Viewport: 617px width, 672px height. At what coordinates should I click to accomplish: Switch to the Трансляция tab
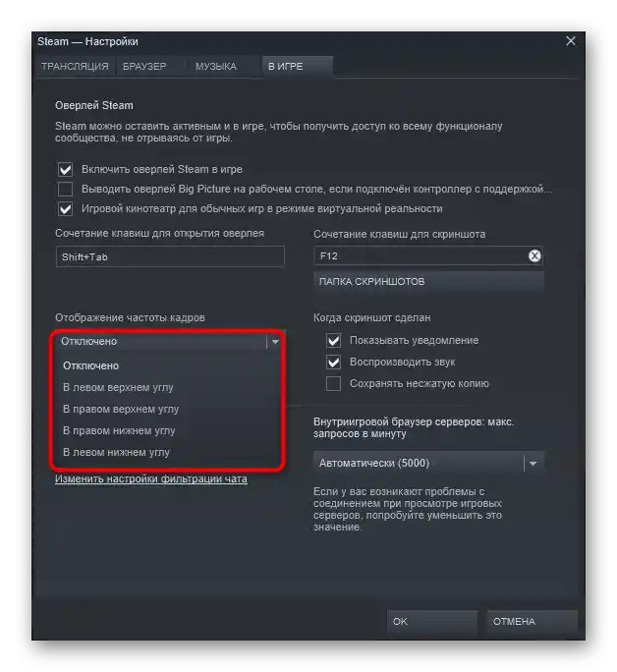tap(75, 67)
